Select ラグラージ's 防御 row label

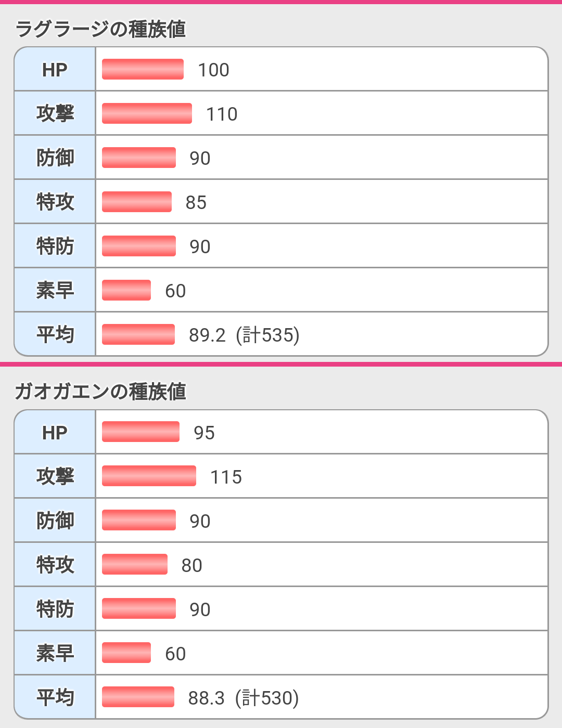[55, 158]
